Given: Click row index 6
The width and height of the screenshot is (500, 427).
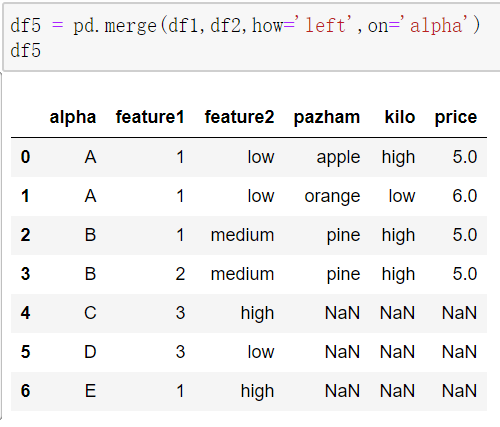Looking at the screenshot, I should pos(26,391).
